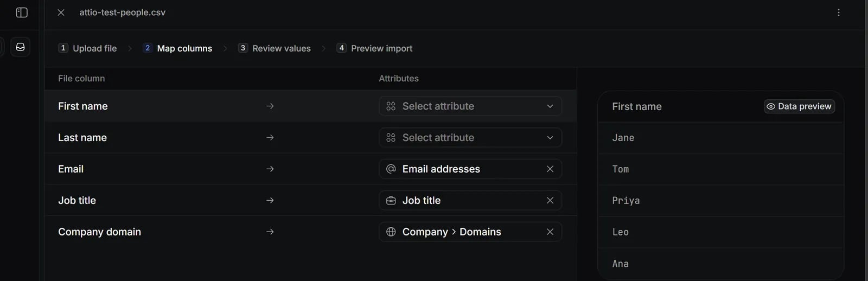Image resolution: width=868 pixels, height=281 pixels.
Task: Click the First name row arrow icon
Action: tap(270, 106)
